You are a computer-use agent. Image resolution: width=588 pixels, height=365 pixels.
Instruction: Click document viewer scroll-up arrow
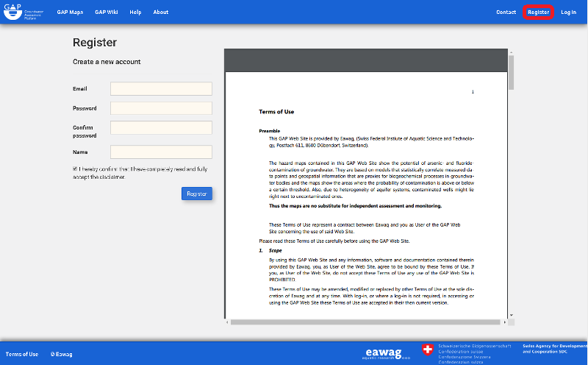(x=511, y=52)
